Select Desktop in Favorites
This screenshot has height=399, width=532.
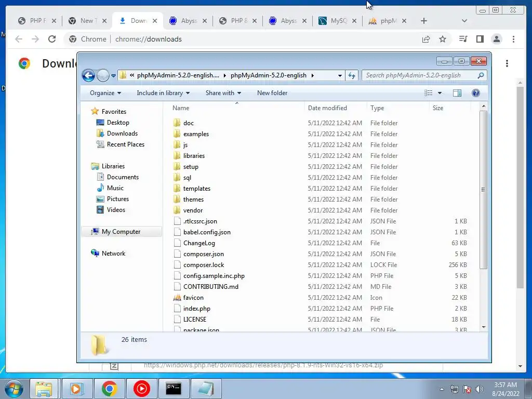pos(118,123)
